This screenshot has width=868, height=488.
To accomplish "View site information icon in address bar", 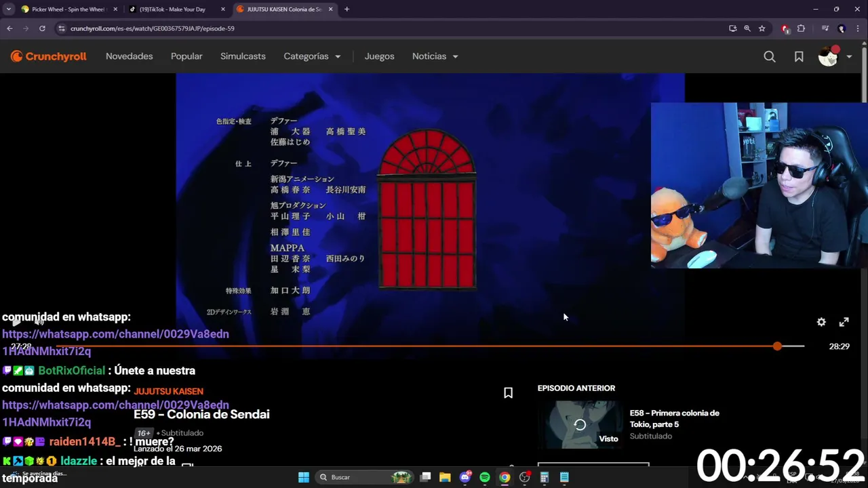I will click(x=62, y=28).
